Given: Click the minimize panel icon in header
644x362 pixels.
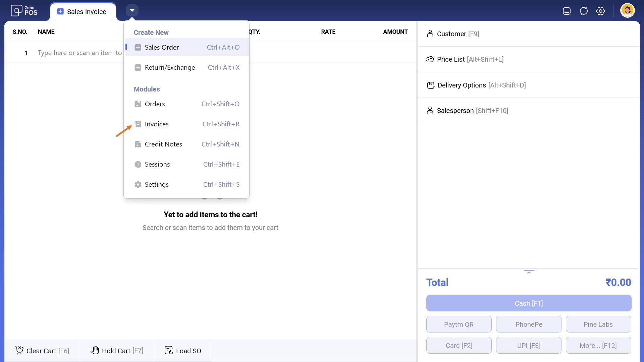Looking at the screenshot, I should pos(567,11).
